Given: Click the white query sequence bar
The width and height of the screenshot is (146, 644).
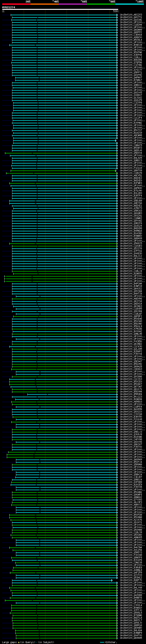Looking at the screenshot, I should pos(60,9).
